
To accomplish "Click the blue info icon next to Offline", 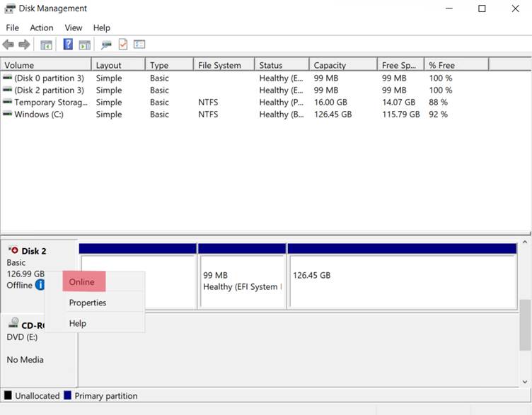I will tap(40, 285).
